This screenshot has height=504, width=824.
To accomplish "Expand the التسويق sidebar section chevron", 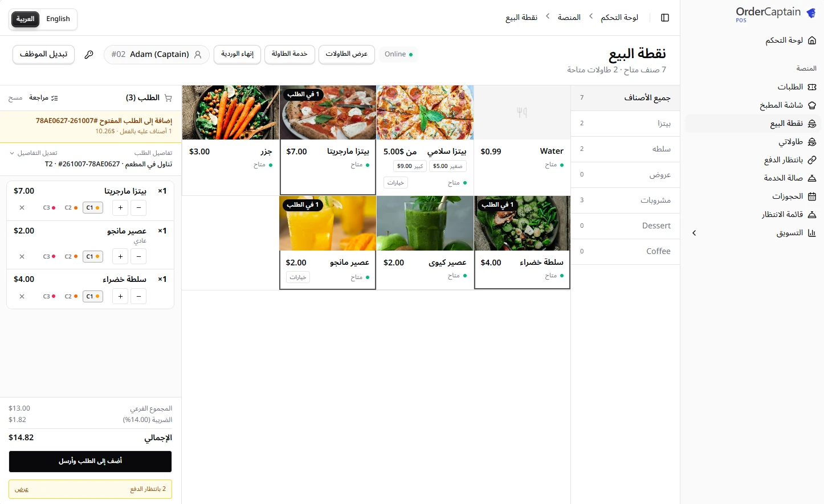I will [x=694, y=233].
